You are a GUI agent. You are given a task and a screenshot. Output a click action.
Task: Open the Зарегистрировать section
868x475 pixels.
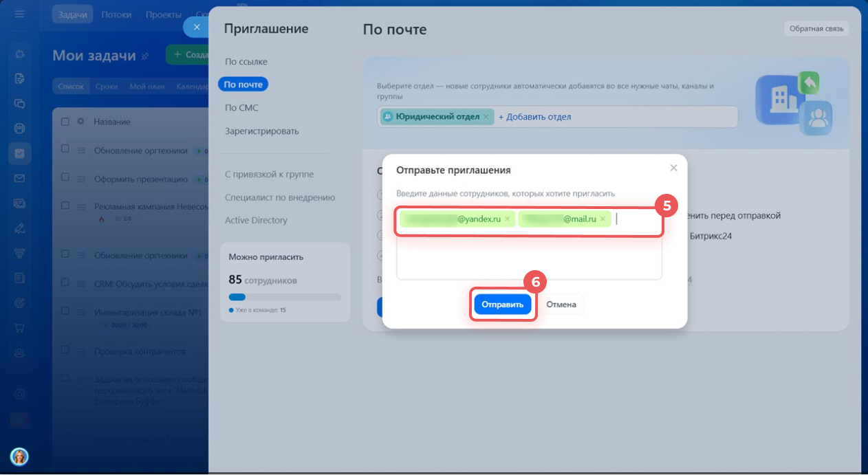[261, 131]
